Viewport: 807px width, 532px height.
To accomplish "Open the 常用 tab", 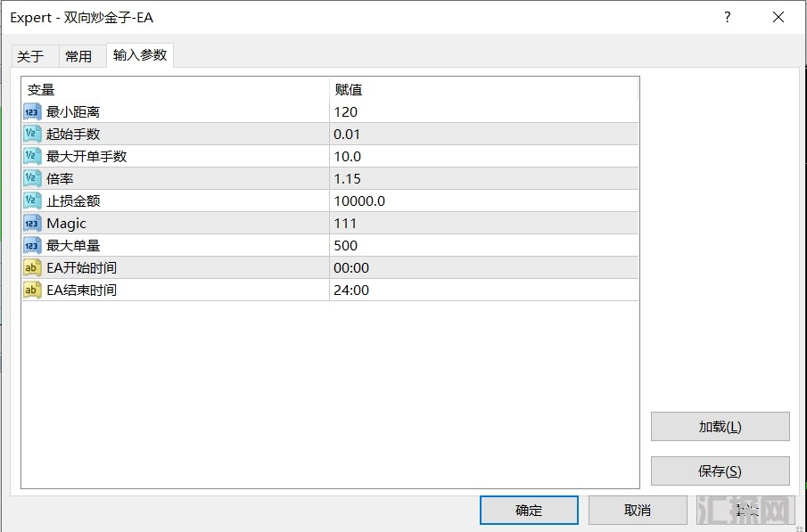I will 78,56.
